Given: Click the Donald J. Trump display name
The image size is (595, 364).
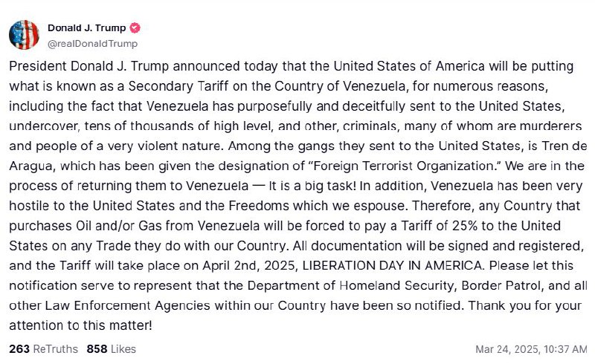Looking at the screenshot, I should point(86,28).
